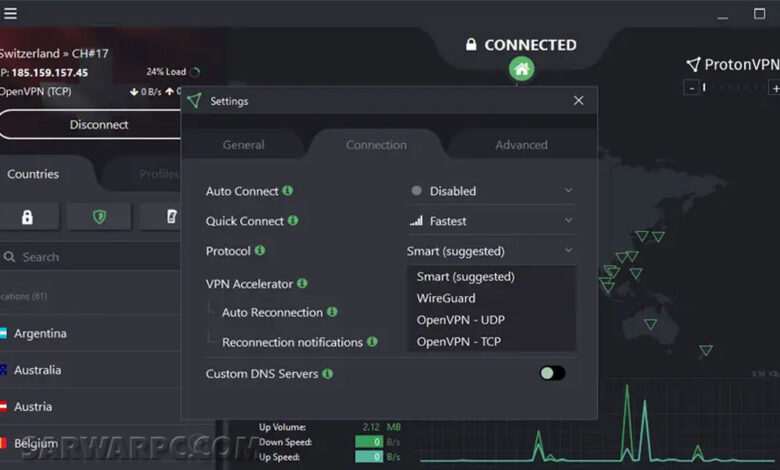Click the VPN Accelerator label
The width and height of the screenshot is (780, 470).
pyautogui.click(x=249, y=284)
